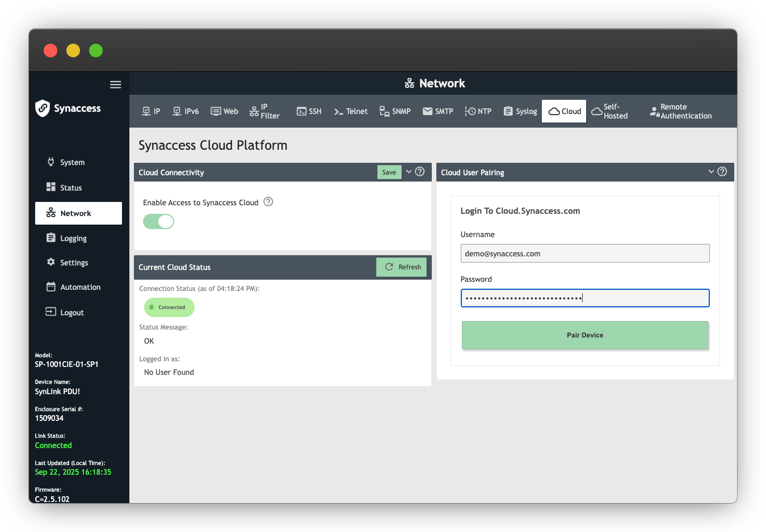Open the SNMP tab
Image resolution: width=766 pixels, height=532 pixels.
(x=395, y=111)
